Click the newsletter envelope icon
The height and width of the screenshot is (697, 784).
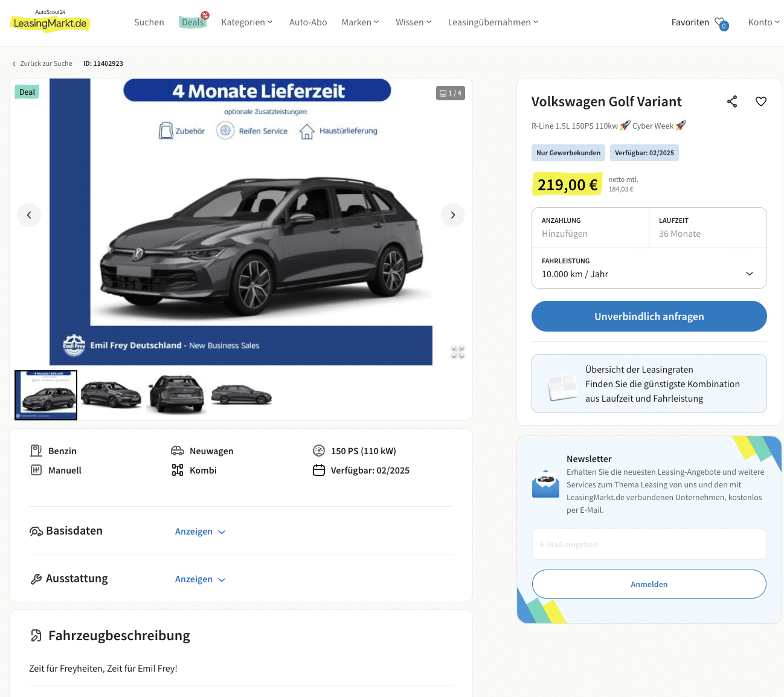click(x=546, y=484)
